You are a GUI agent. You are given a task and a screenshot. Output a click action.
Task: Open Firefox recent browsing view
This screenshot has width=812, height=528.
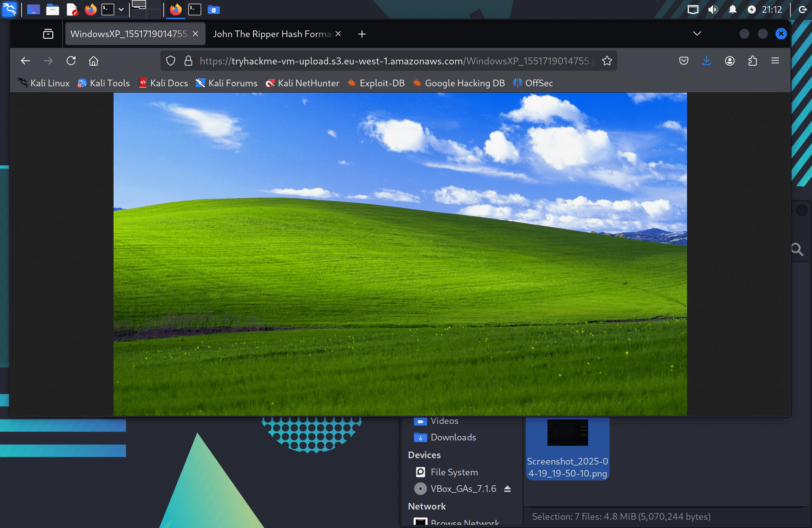[48, 34]
